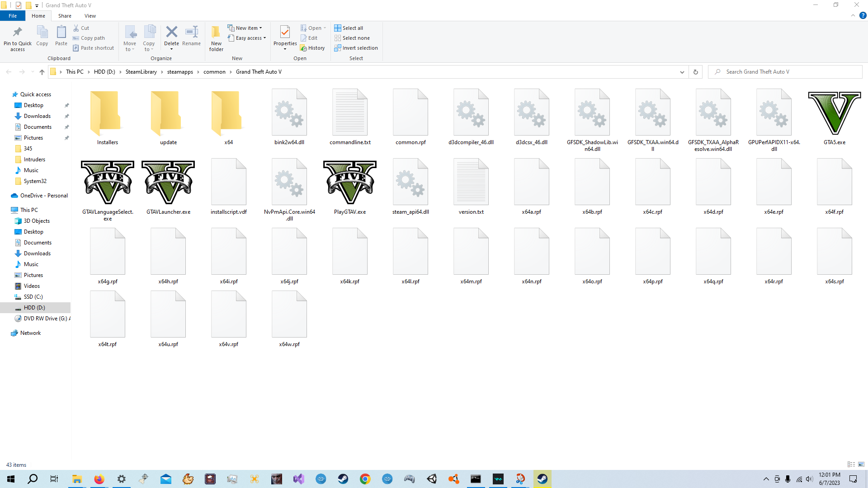The width and height of the screenshot is (868, 488).
Task: Expand the address bar history dropdown
Action: pyautogui.click(x=682, y=72)
